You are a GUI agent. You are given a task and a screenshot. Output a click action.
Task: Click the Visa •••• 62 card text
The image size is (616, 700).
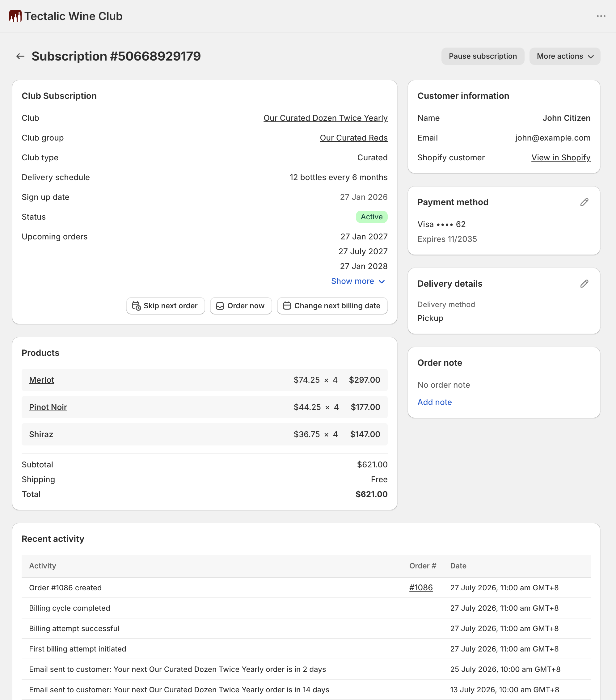pos(441,224)
